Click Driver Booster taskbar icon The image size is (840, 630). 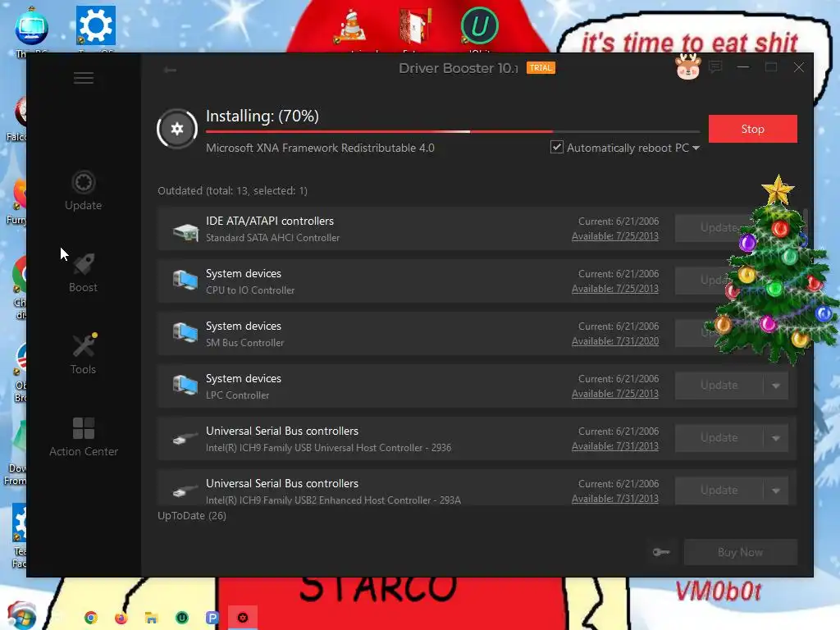click(x=243, y=618)
